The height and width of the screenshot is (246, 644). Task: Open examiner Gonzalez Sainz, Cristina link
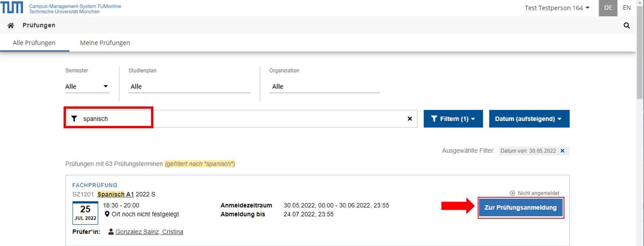149,232
